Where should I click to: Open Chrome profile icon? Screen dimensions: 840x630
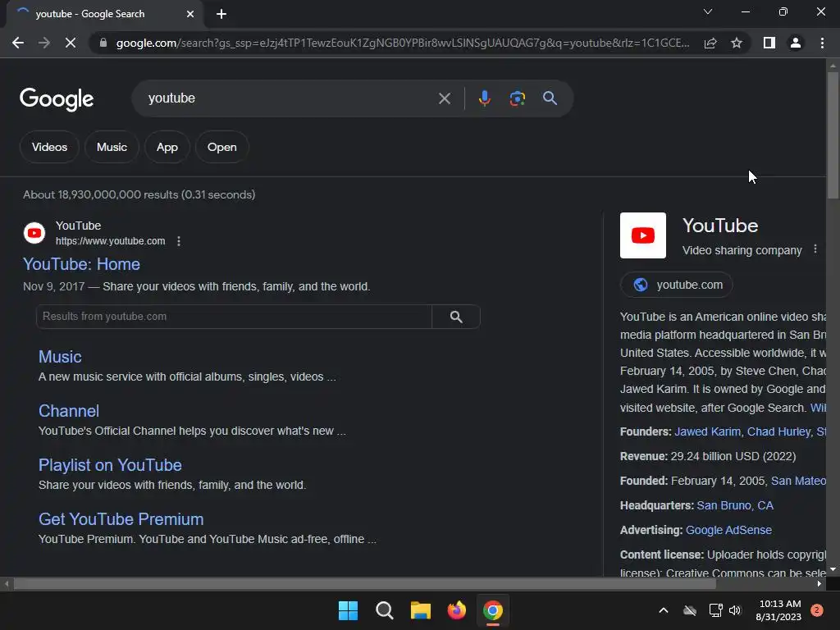pos(796,43)
